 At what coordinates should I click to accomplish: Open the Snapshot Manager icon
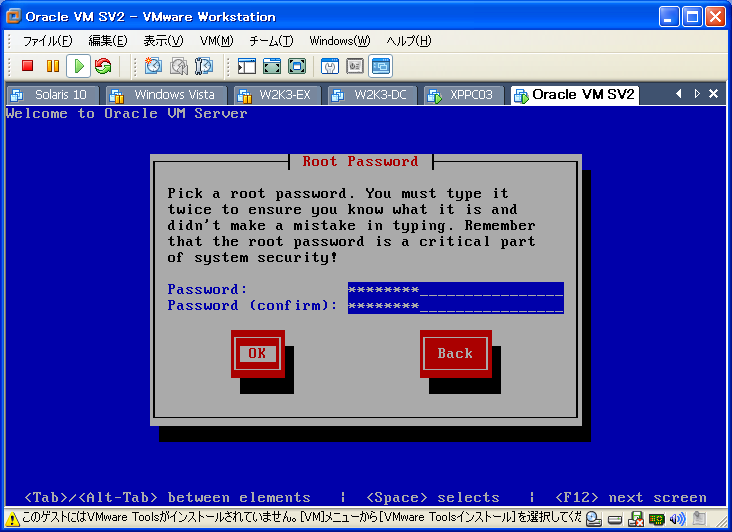[x=204, y=66]
